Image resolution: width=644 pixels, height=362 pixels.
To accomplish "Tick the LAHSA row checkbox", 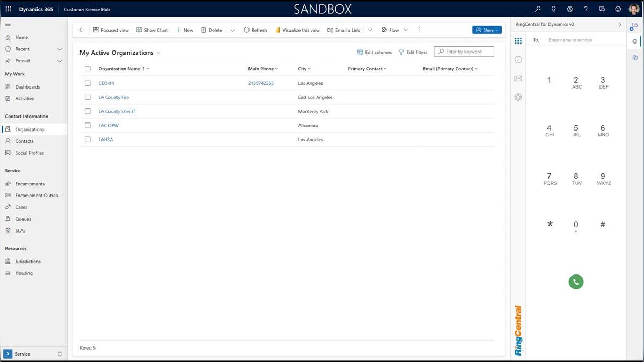I will pos(87,139).
